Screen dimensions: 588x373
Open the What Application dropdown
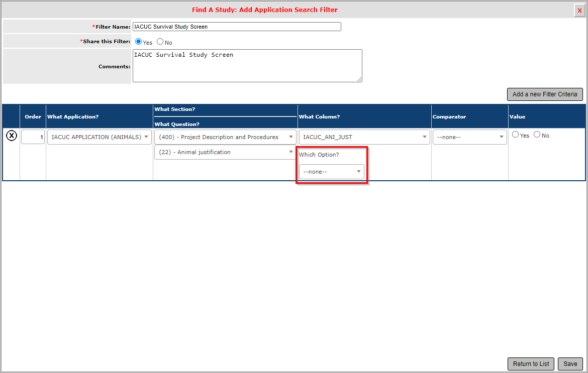[100, 137]
